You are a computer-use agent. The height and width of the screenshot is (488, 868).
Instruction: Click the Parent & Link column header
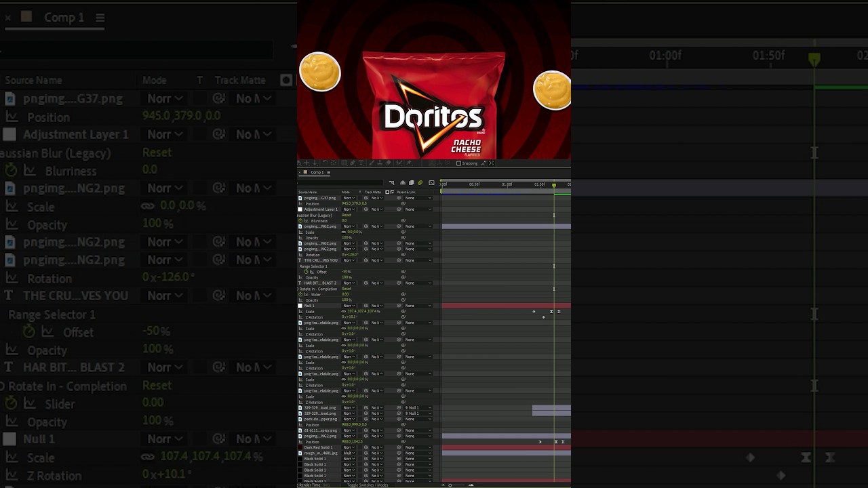pyautogui.click(x=406, y=192)
